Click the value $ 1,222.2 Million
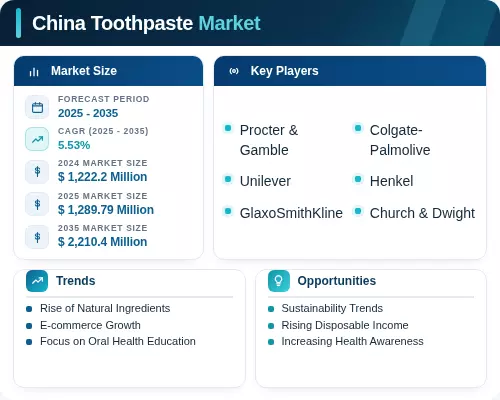The image size is (500, 400). pos(102,177)
